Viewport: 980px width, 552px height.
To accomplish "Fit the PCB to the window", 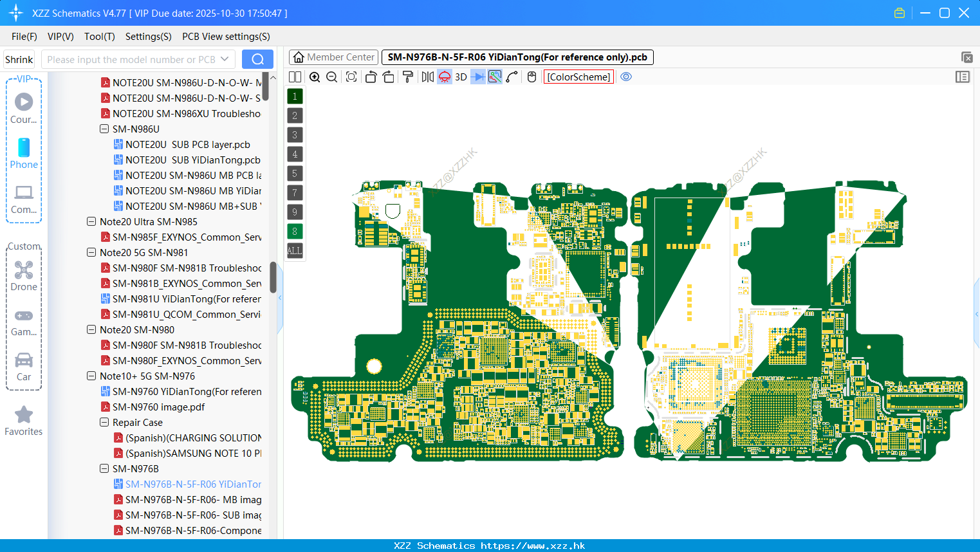I will point(351,77).
